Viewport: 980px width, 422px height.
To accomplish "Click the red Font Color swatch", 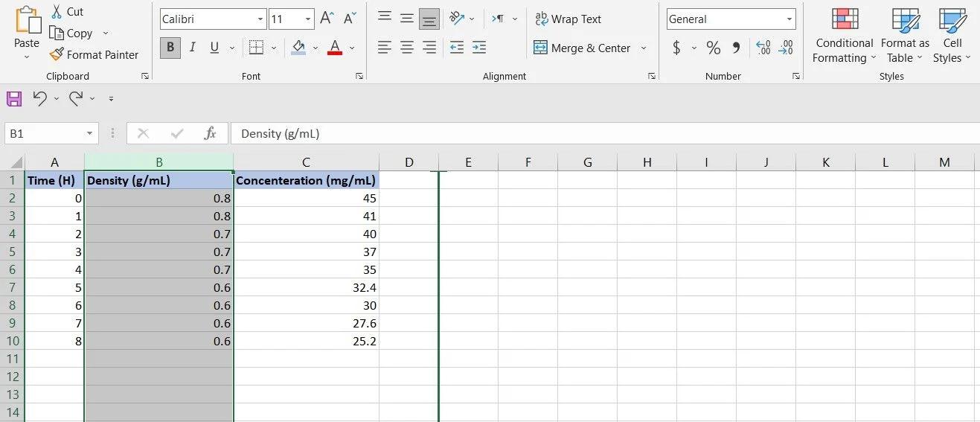I will point(335,48).
